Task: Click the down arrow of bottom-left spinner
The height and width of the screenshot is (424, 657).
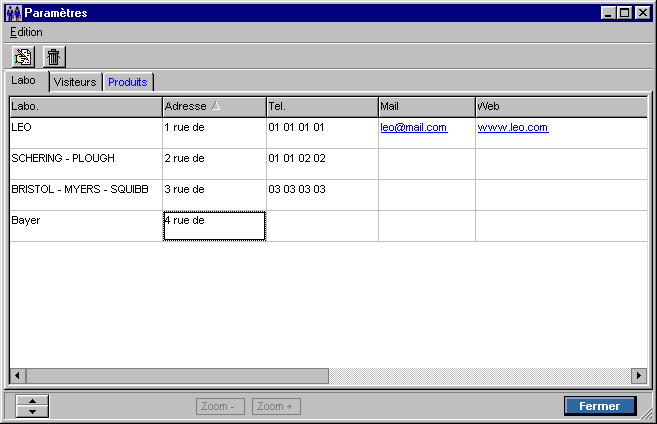Action: (x=32, y=412)
